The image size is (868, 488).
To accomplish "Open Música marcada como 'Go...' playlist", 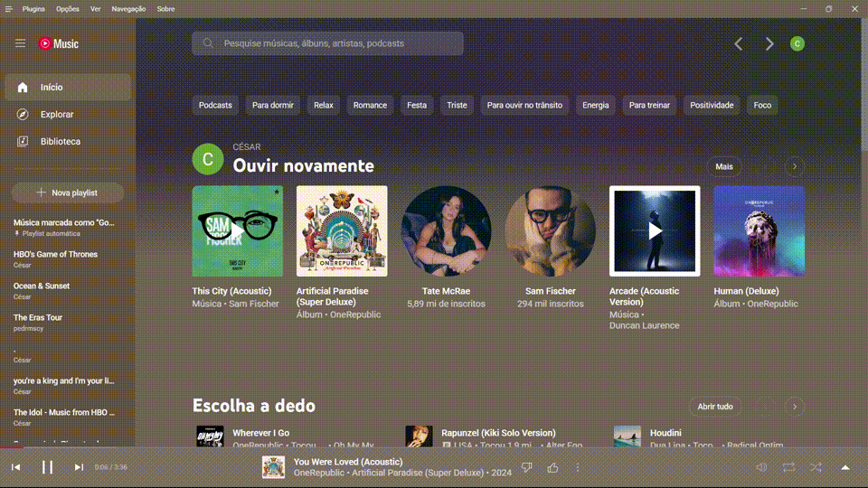I will click(68, 228).
